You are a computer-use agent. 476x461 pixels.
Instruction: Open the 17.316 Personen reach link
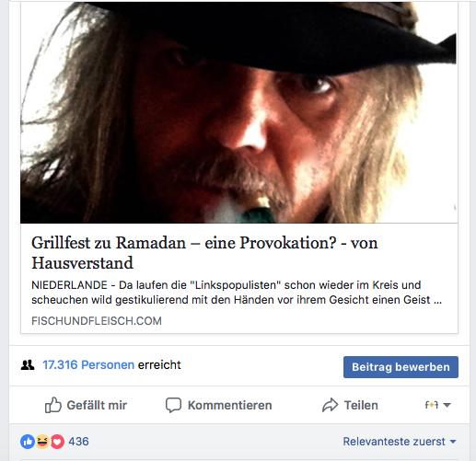click(x=88, y=364)
